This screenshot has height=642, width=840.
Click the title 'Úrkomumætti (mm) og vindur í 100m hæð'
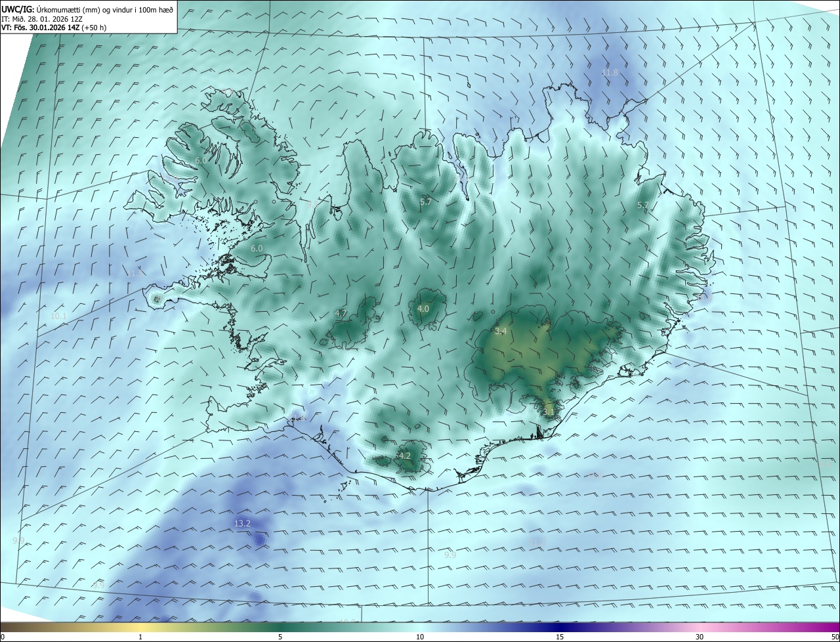pyautogui.click(x=105, y=9)
